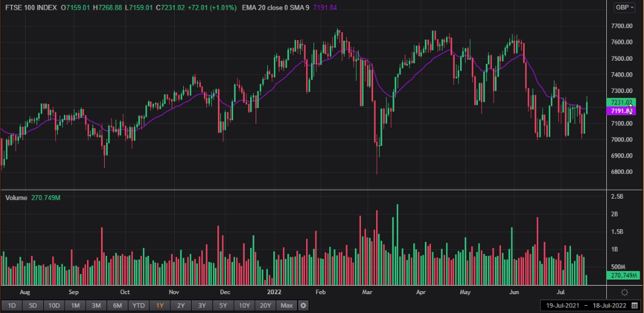Screen dimensions: 644x313
Task: Click the high price H7268.88 value
Action: (108, 8)
